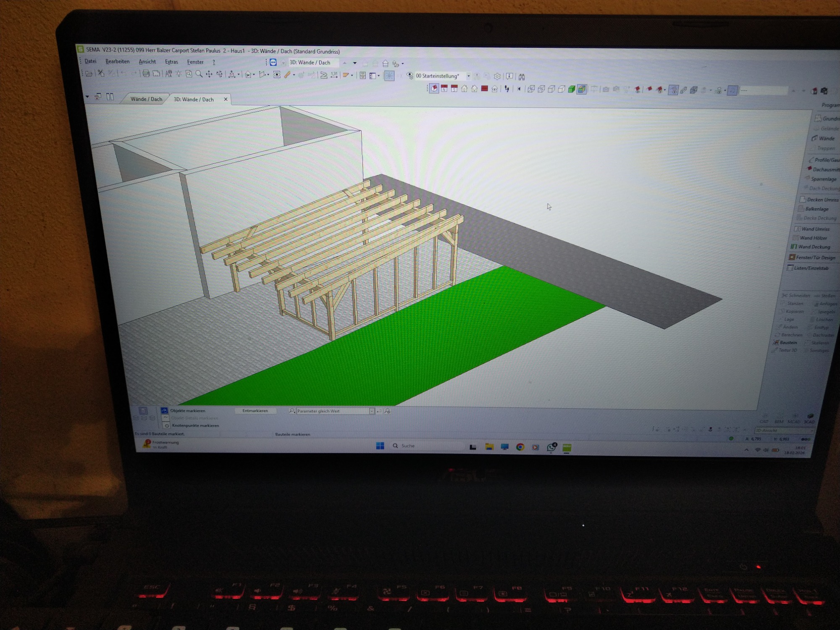Switch to the Wände / Dach tab

(146, 99)
